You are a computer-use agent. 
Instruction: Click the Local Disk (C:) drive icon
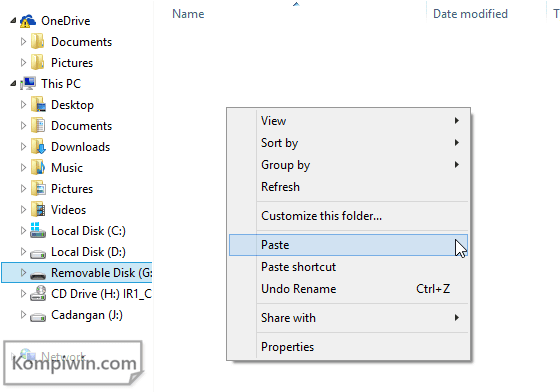coord(38,230)
